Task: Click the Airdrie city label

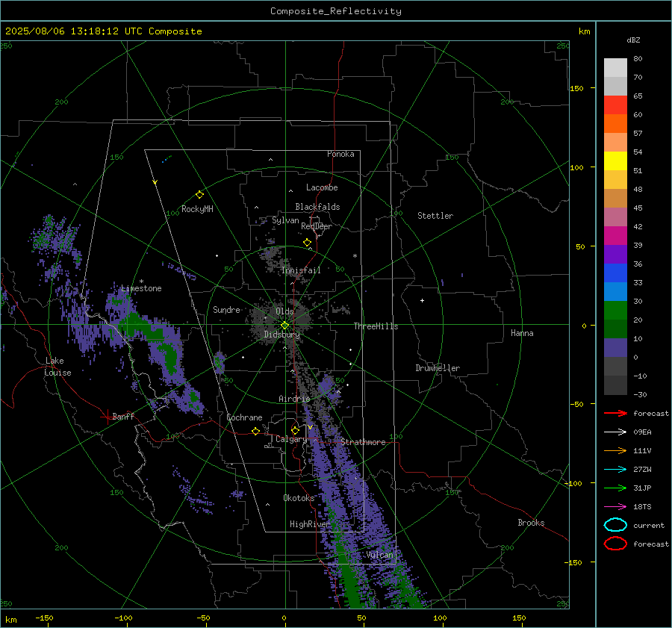Action: pos(294,399)
